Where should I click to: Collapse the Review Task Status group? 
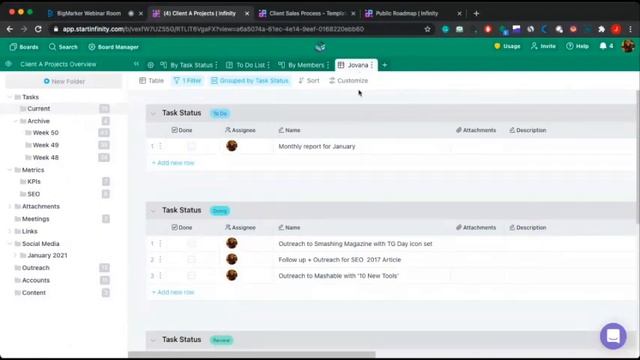point(153,340)
